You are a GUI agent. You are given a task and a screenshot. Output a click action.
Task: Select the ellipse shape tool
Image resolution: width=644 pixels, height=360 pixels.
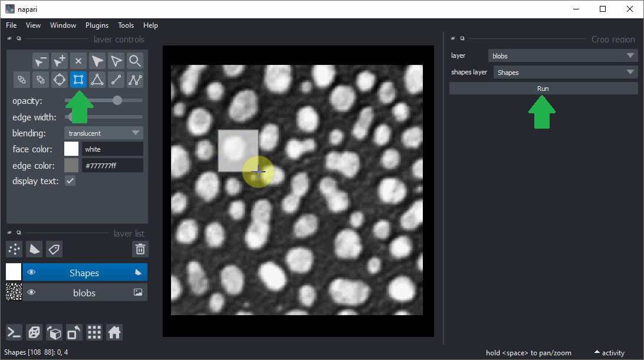click(x=59, y=80)
